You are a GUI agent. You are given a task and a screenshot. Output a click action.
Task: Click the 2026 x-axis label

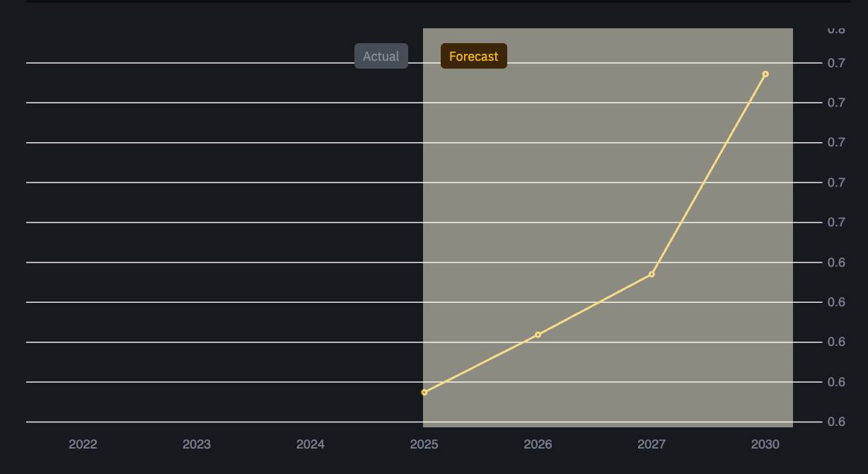click(538, 444)
